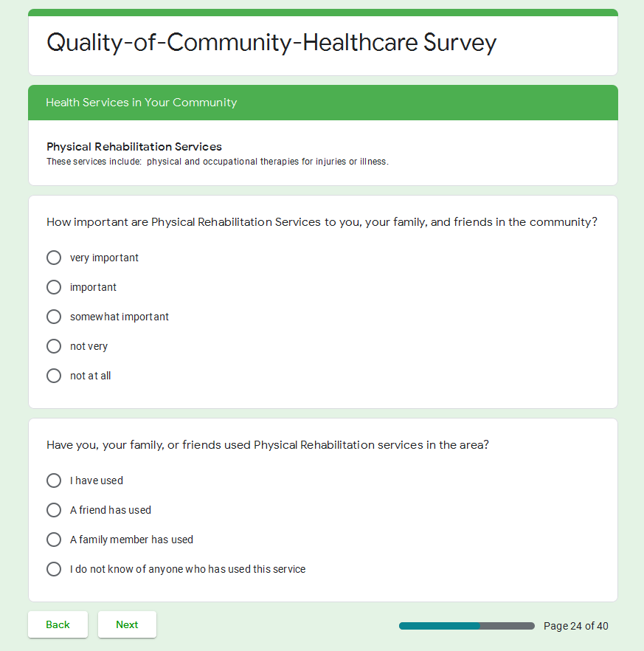Click the gray remaining part of progress bar
The width and height of the screenshot is (644, 651).
pos(508,626)
